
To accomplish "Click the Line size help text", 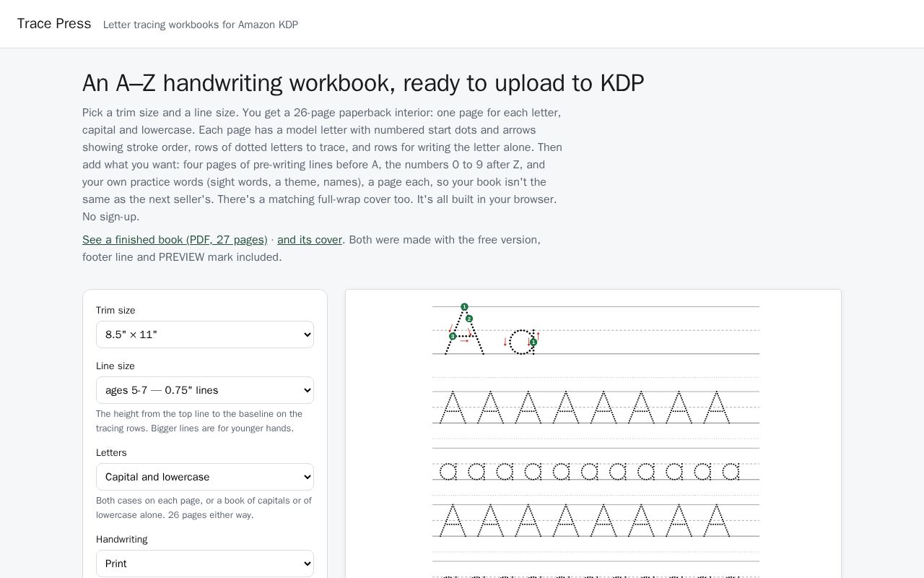I will 199,421.
